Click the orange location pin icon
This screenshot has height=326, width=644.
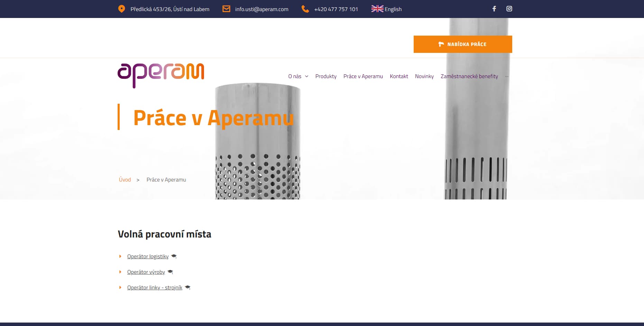(x=121, y=9)
